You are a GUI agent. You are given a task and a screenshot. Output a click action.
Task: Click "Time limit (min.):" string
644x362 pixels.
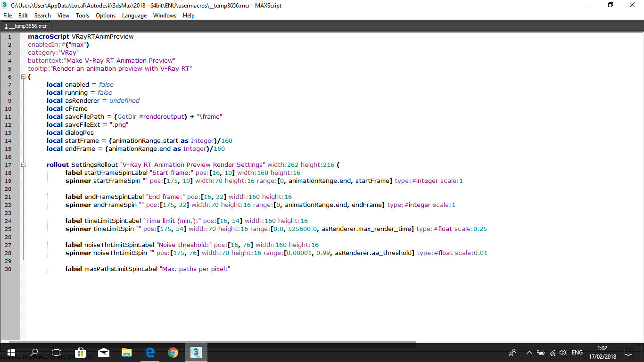pyautogui.click(x=172, y=221)
